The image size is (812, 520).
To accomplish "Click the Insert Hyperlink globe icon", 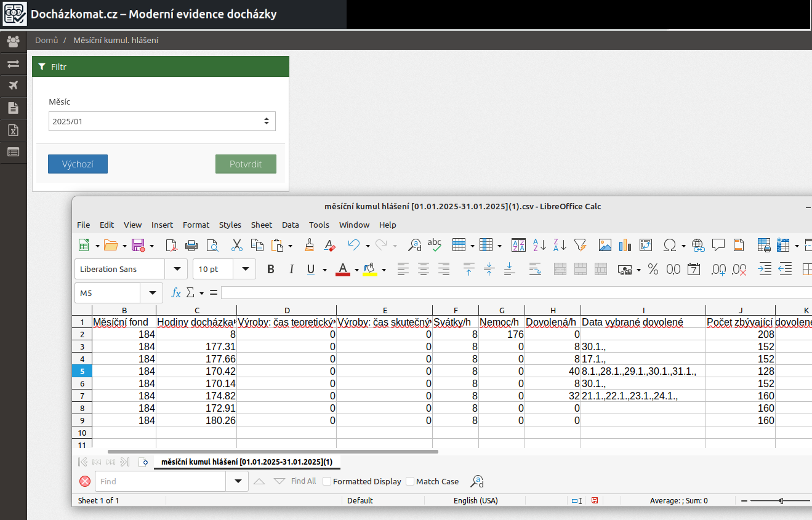I will pos(698,246).
